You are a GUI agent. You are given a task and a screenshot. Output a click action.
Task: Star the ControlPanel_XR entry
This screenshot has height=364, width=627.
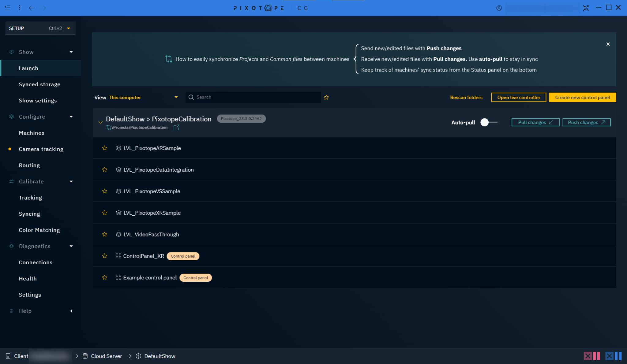[105, 256]
